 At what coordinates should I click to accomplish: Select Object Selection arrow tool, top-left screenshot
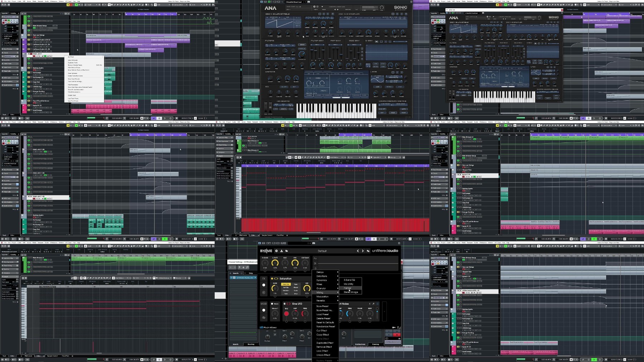pos(109,5)
